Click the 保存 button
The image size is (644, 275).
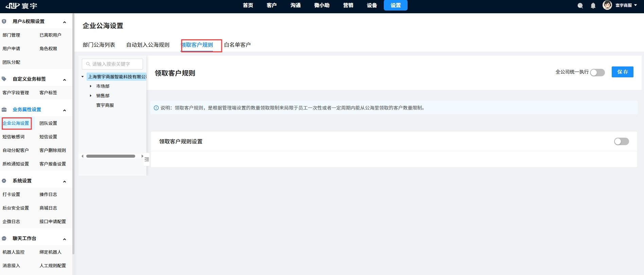click(x=623, y=72)
